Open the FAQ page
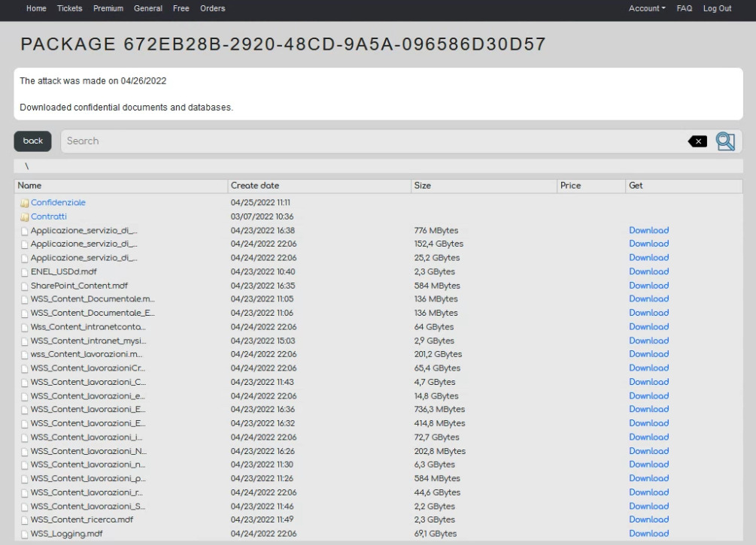The width and height of the screenshot is (756, 545). 684,8
